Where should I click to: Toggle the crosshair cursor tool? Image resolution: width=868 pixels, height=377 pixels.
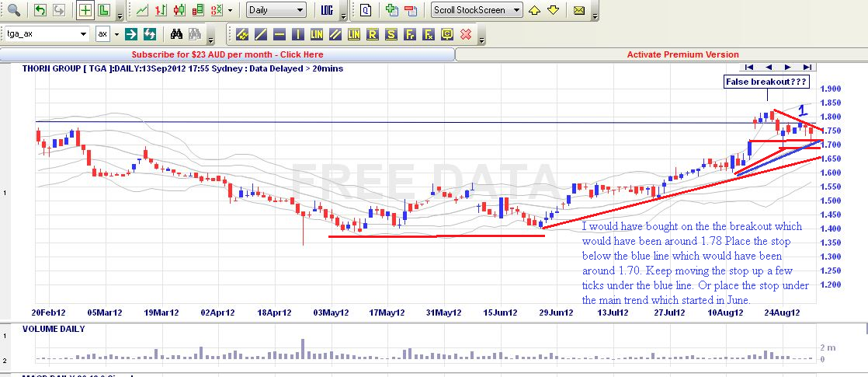[85, 10]
